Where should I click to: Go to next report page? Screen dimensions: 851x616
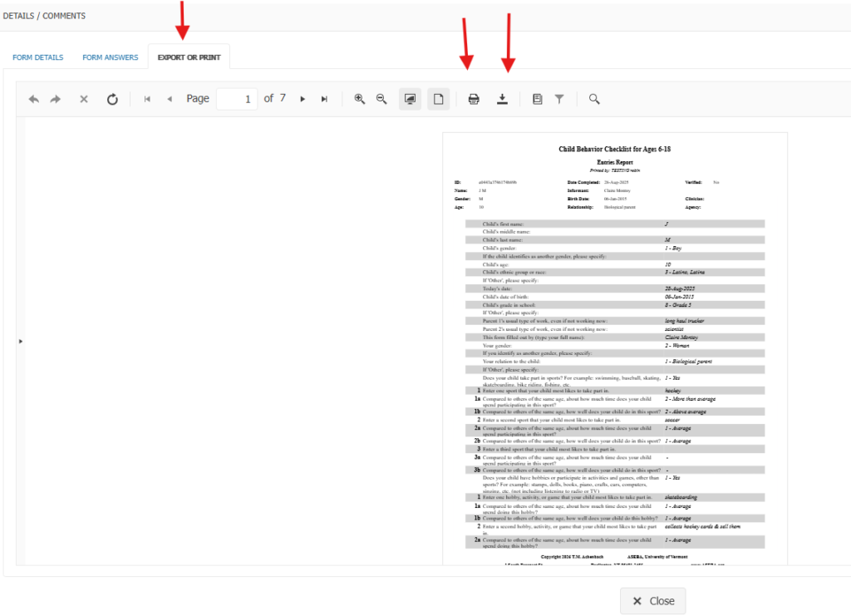303,99
